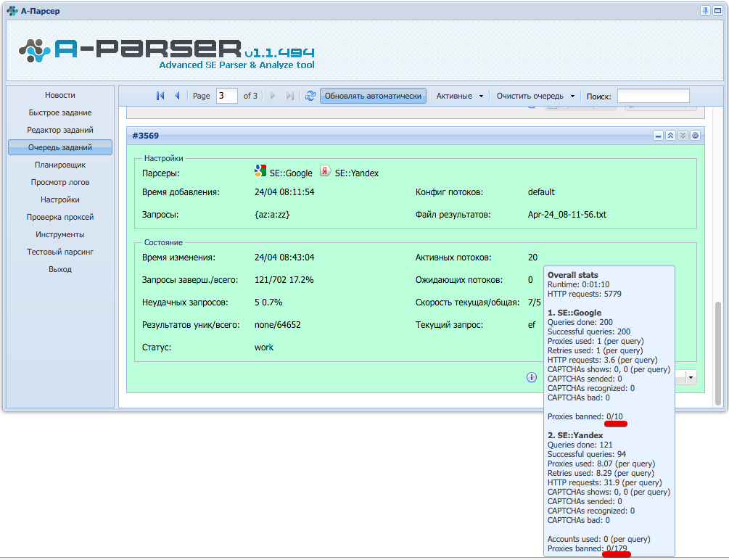Click config value default

click(541, 192)
